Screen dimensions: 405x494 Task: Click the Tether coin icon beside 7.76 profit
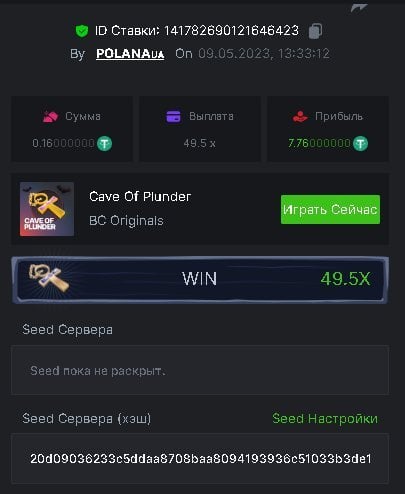pyautogui.click(x=360, y=144)
